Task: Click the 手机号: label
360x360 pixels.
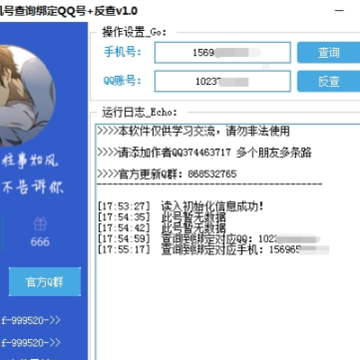Action: [123, 52]
